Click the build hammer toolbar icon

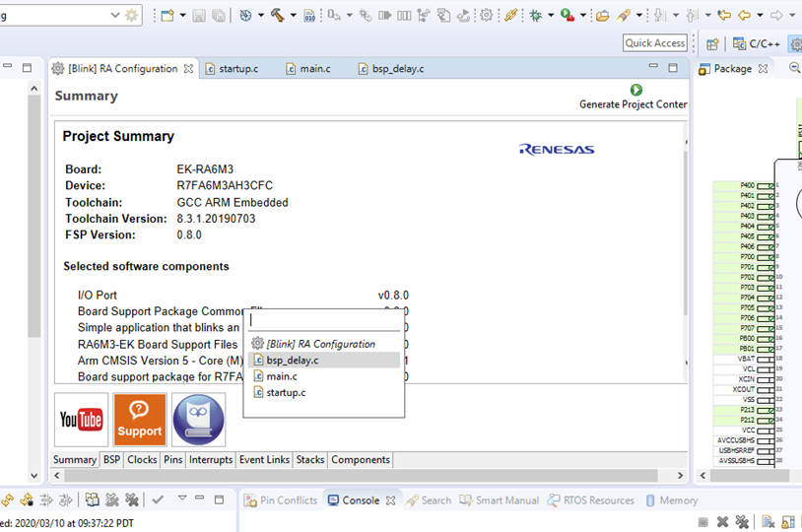[277, 15]
